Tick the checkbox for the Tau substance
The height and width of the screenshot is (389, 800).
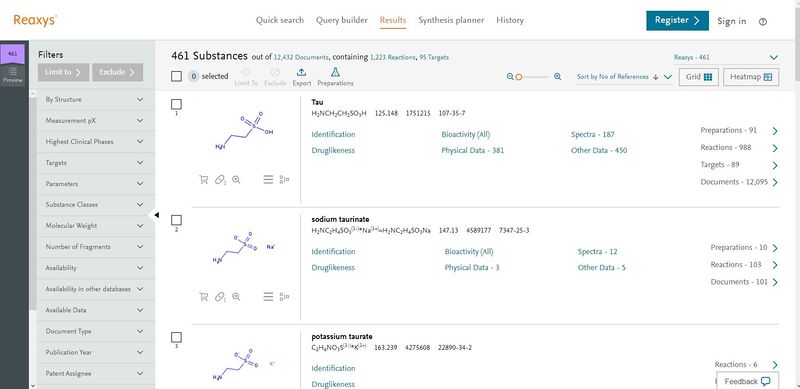click(177, 105)
